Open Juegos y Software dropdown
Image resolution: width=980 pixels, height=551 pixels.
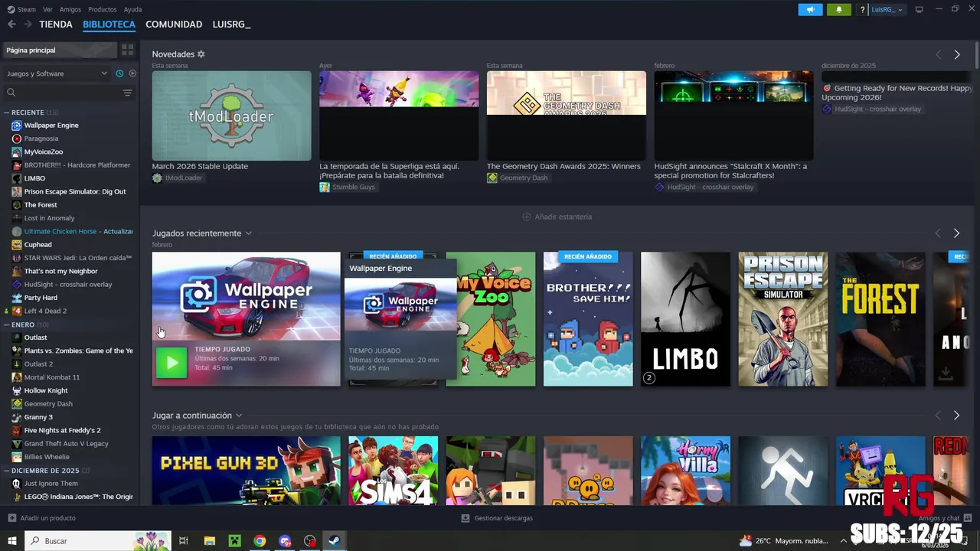click(x=57, y=73)
